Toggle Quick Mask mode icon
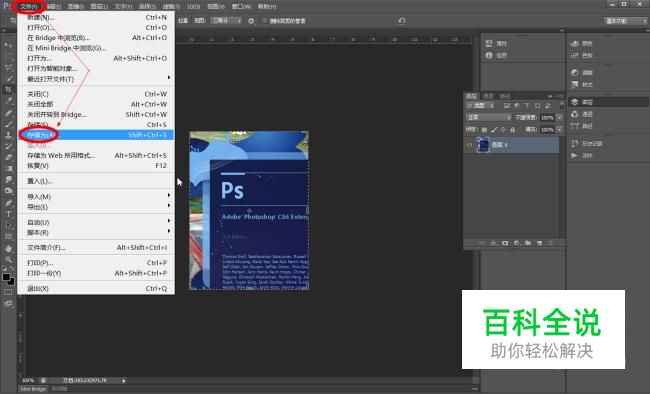Screen dimensions: 650x394 pos(8,292)
